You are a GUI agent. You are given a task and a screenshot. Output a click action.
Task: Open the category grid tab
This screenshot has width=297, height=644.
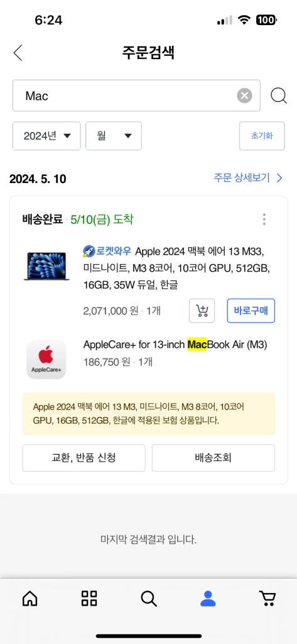89,599
